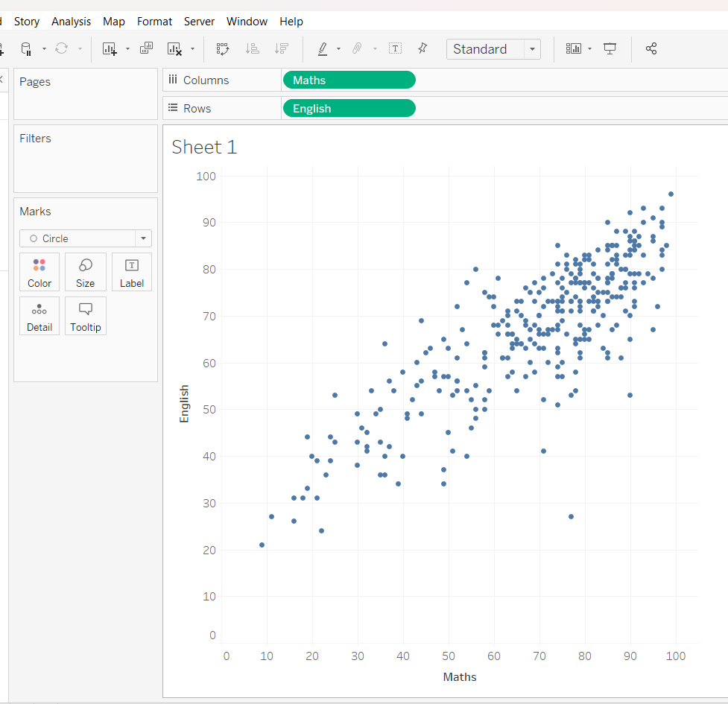Screen dimensions: 728x704
Task: Expand the Circle mark type dropdown
Action: (x=142, y=238)
